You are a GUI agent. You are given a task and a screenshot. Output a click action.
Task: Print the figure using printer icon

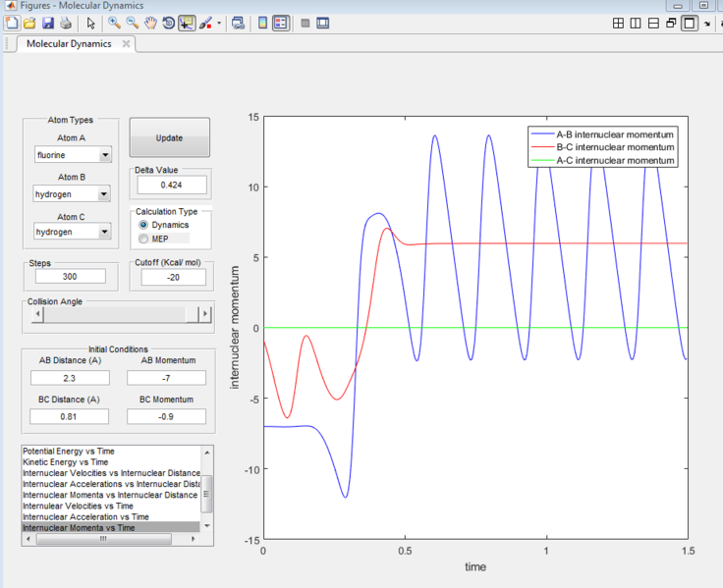pyautogui.click(x=65, y=23)
